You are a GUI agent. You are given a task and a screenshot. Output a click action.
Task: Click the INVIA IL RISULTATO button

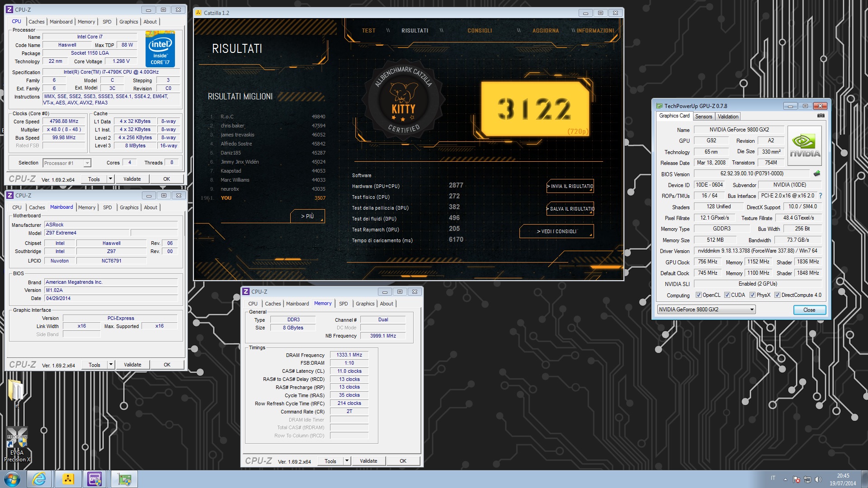(570, 186)
